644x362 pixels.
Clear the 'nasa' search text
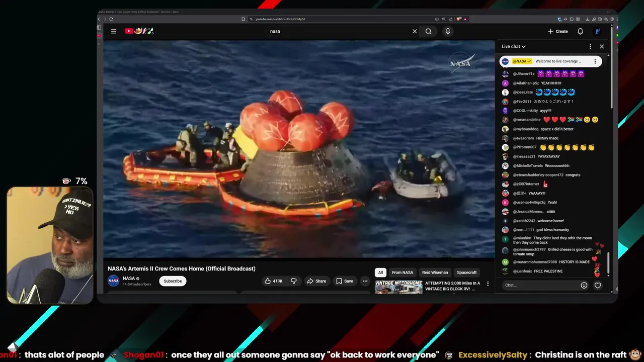(415, 31)
